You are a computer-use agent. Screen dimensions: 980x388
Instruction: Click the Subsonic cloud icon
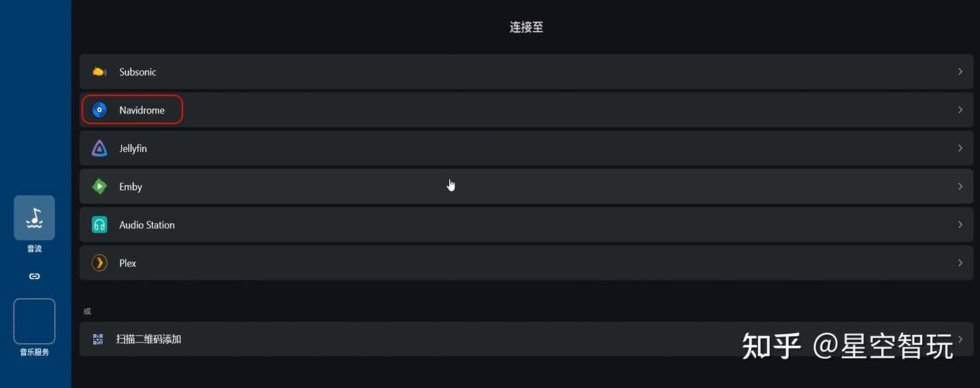pos(99,72)
